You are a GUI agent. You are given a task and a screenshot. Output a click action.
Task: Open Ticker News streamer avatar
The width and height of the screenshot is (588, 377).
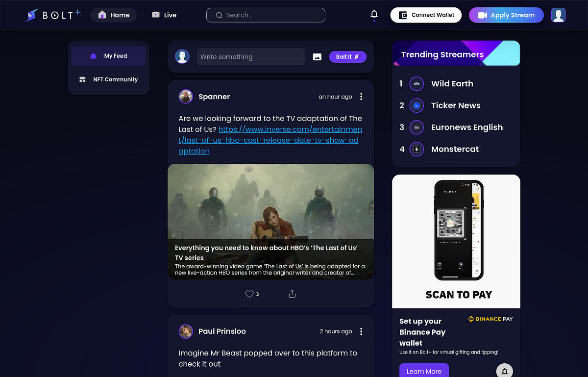[416, 105]
